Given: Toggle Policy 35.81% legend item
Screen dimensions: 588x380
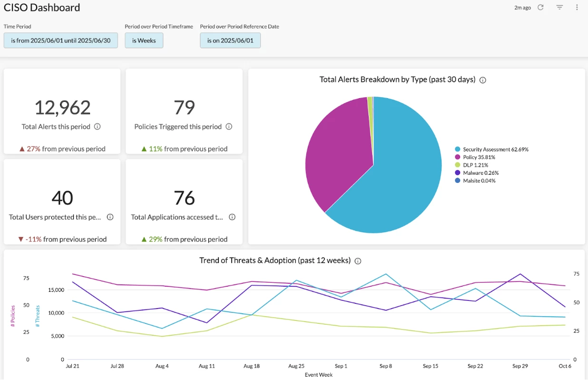Looking at the screenshot, I should [x=475, y=157].
